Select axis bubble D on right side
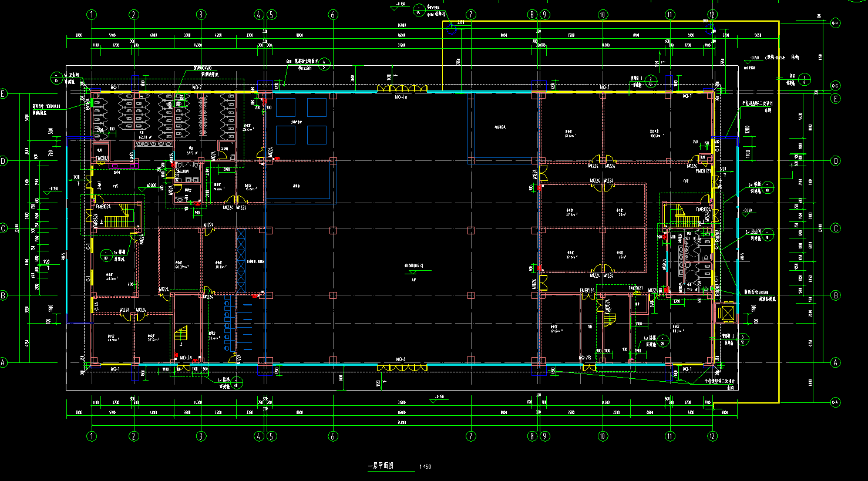 point(836,161)
